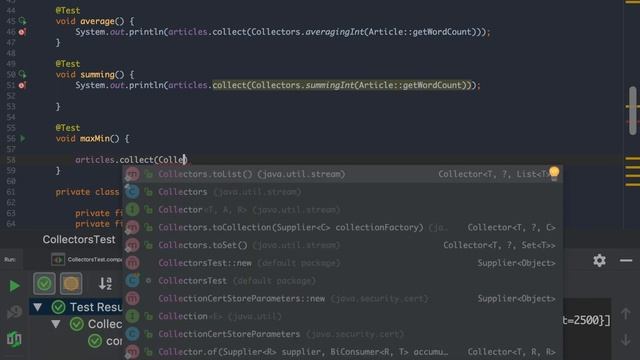Choose Collector<T, A, R> interface suggestion
Screen dimensions: 640x360
[343, 209]
